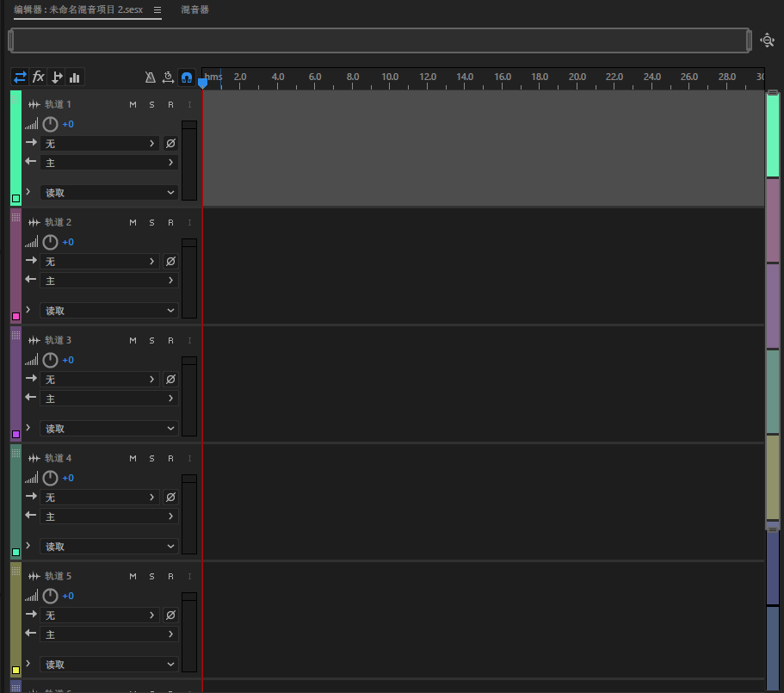
Task: Open 轨道 5 input dropdown 无
Action: 100,616
